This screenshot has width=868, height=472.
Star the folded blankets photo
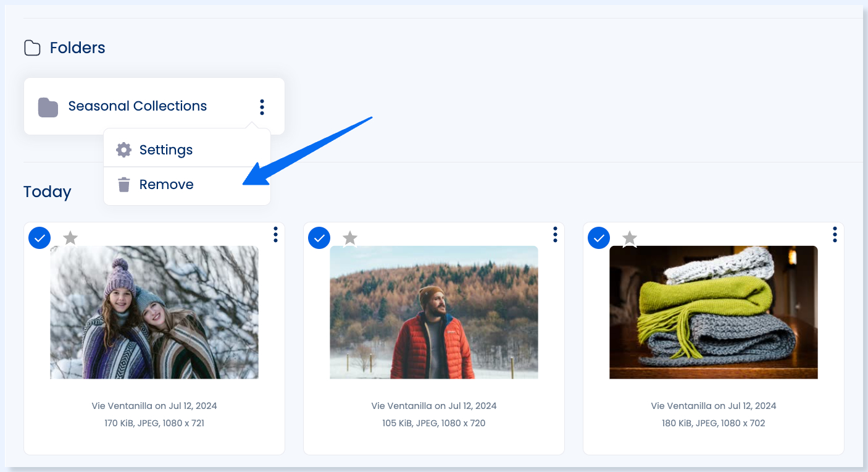[630, 238]
